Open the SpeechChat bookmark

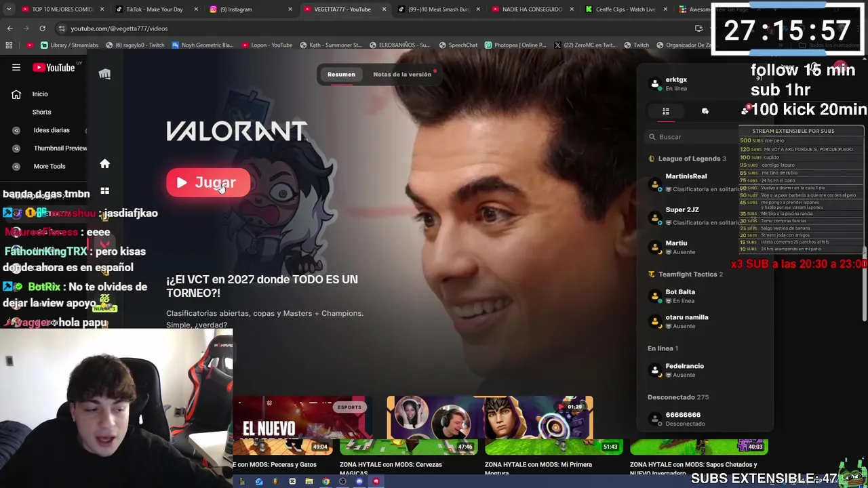tap(458, 45)
